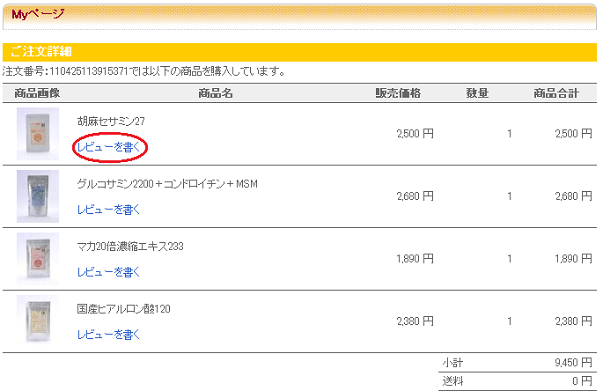This screenshot has height=391, width=603.
Task: Click the マカ20倍濃縮エキス233 product title
Action: coord(130,246)
